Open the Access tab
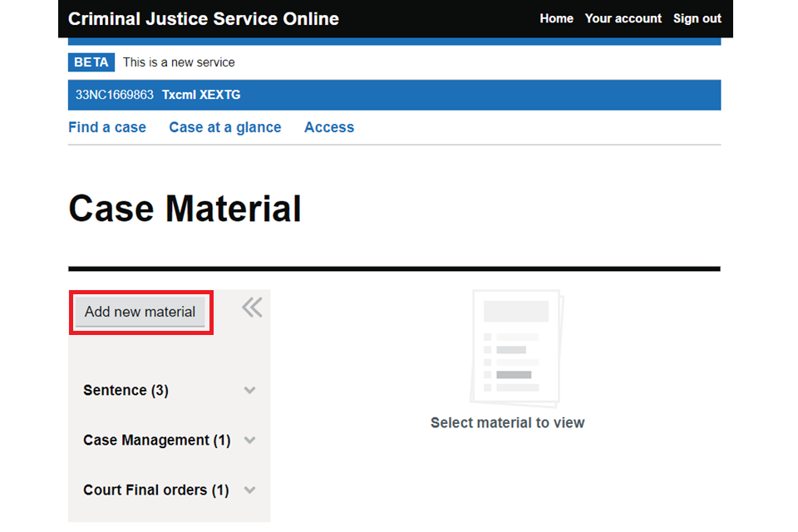The height and width of the screenshot is (532, 798). click(x=329, y=127)
